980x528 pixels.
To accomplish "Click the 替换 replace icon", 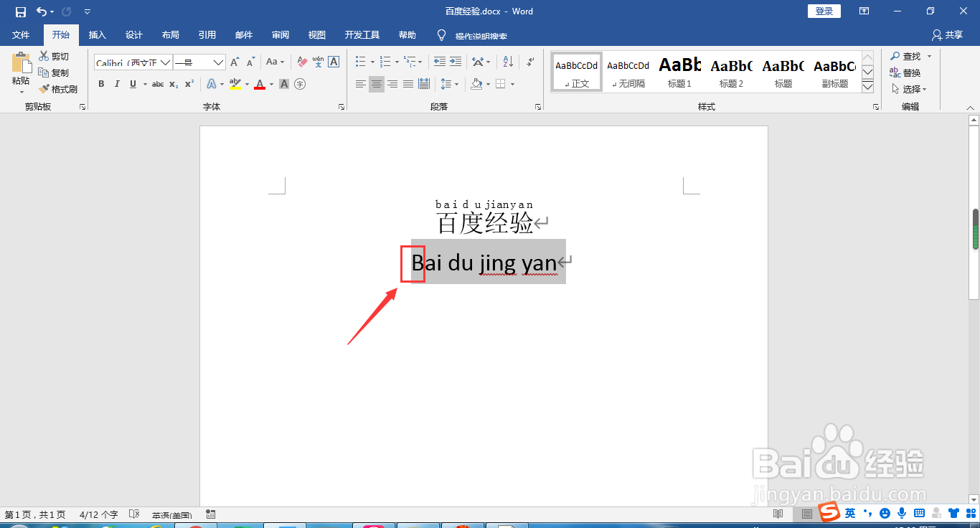I will pos(895,72).
